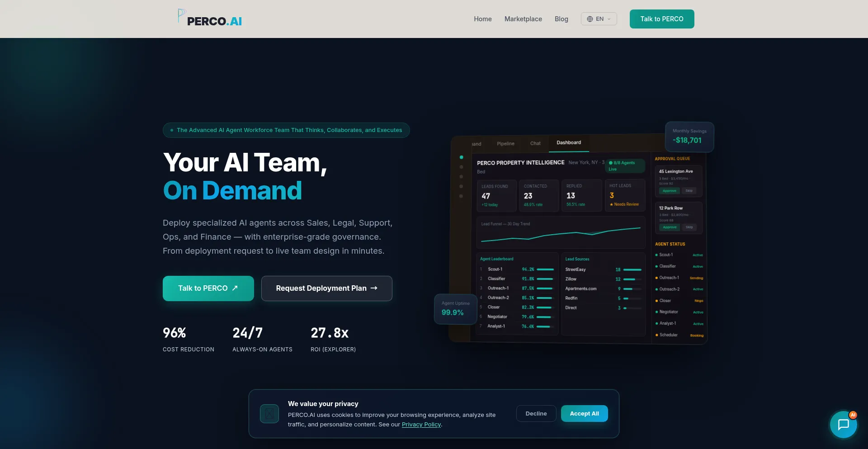868x449 pixels.
Task: Click hero Talk to PERCO button
Action: (x=208, y=288)
